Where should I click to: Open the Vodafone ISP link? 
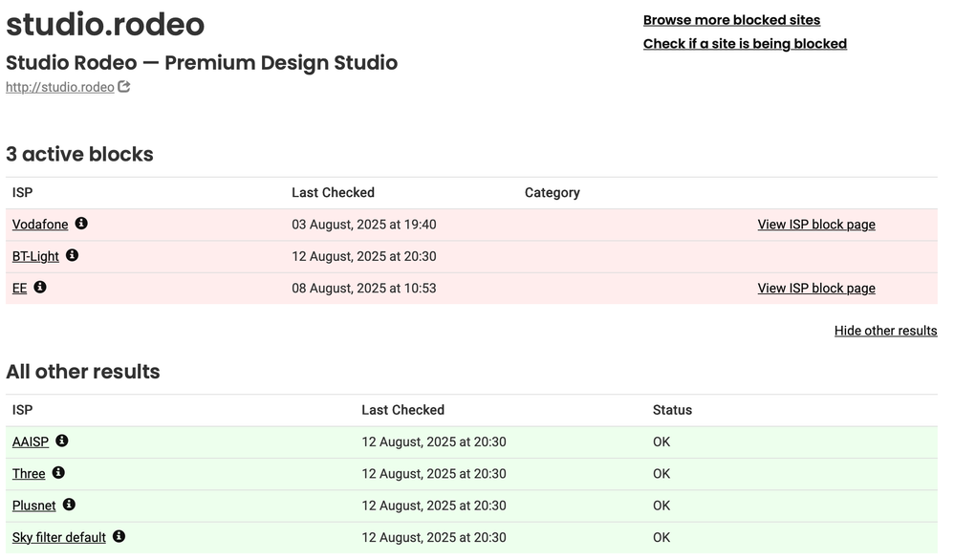click(x=40, y=225)
